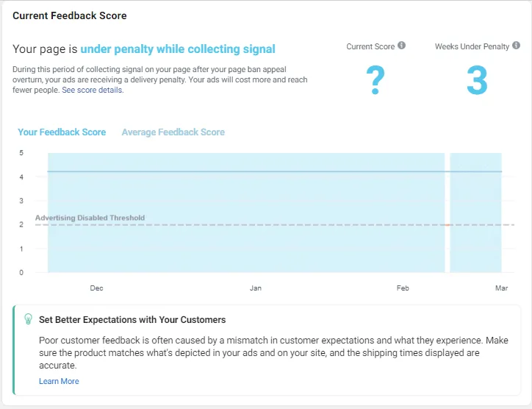Toggle Your Feedback Score legend
This screenshot has height=409, width=532.
[x=62, y=132]
